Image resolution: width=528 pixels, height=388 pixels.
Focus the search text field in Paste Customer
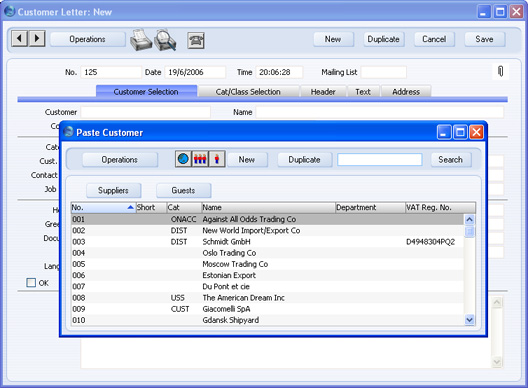pos(380,160)
